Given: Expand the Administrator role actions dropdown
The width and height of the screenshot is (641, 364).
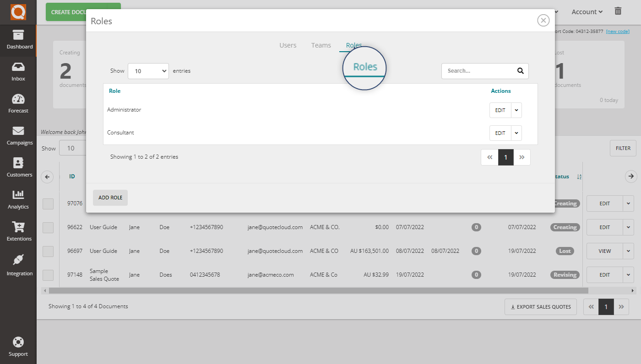Looking at the screenshot, I should [x=516, y=110].
